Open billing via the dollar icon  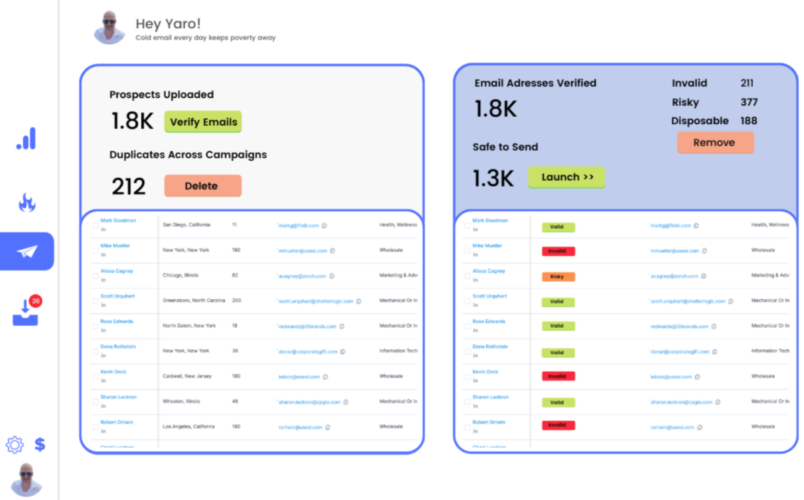(x=39, y=444)
